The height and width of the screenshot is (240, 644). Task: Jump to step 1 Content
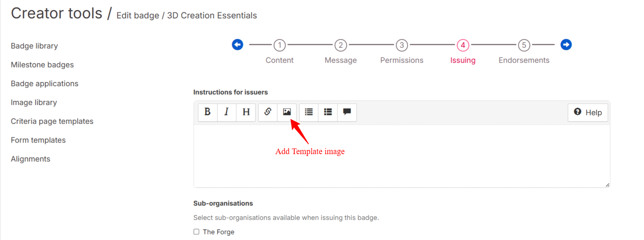[279, 45]
